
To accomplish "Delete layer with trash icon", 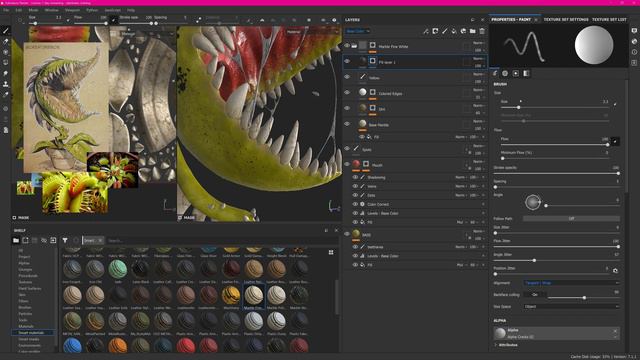I will (x=482, y=31).
